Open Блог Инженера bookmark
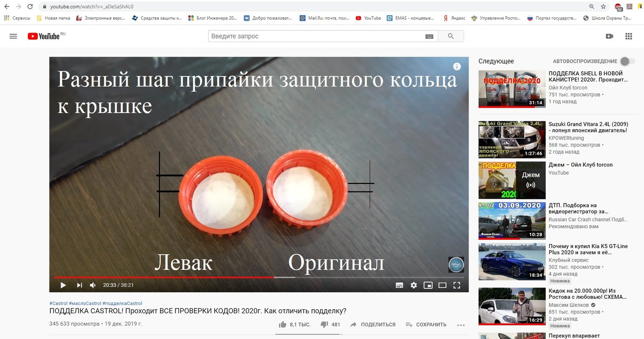 tap(213, 18)
